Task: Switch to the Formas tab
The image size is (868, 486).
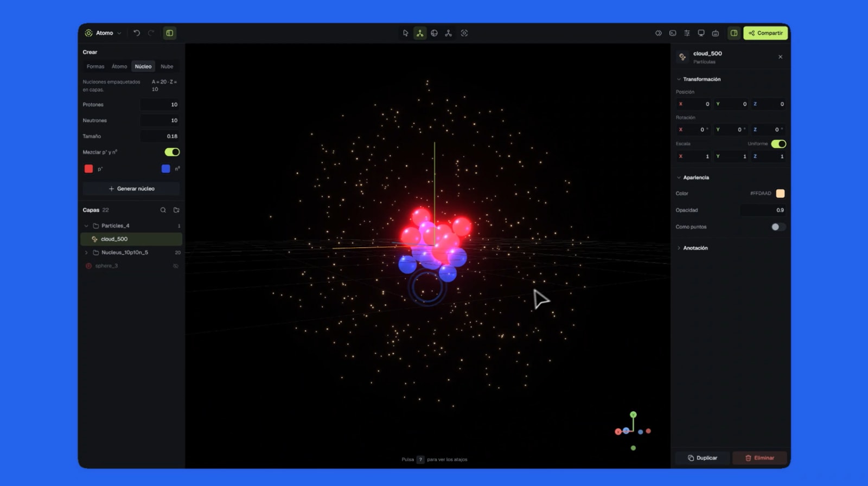Action: click(x=95, y=66)
